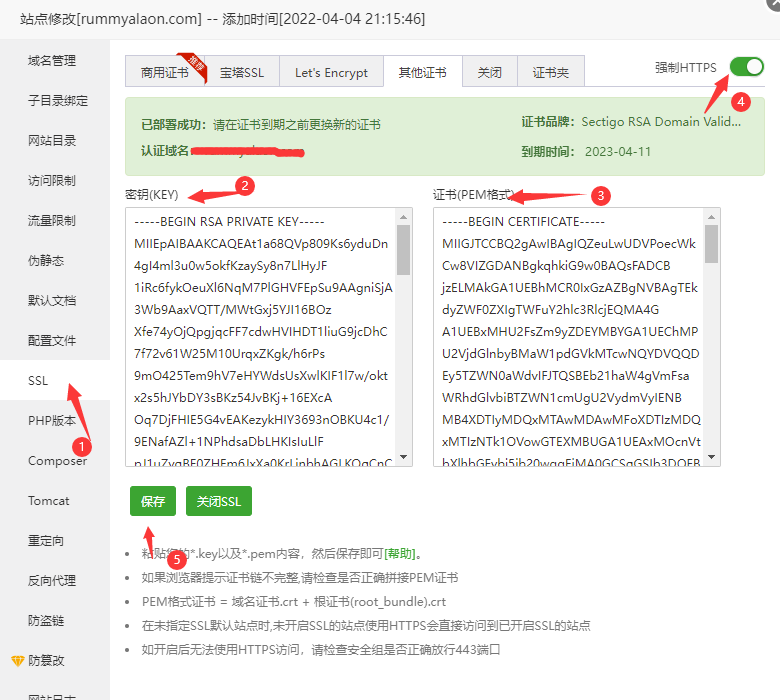This screenshot has height=700, width=780.
Task: Select PHP版本 in the sidebar
Action: pyautogui.click(x=52, y=421)
